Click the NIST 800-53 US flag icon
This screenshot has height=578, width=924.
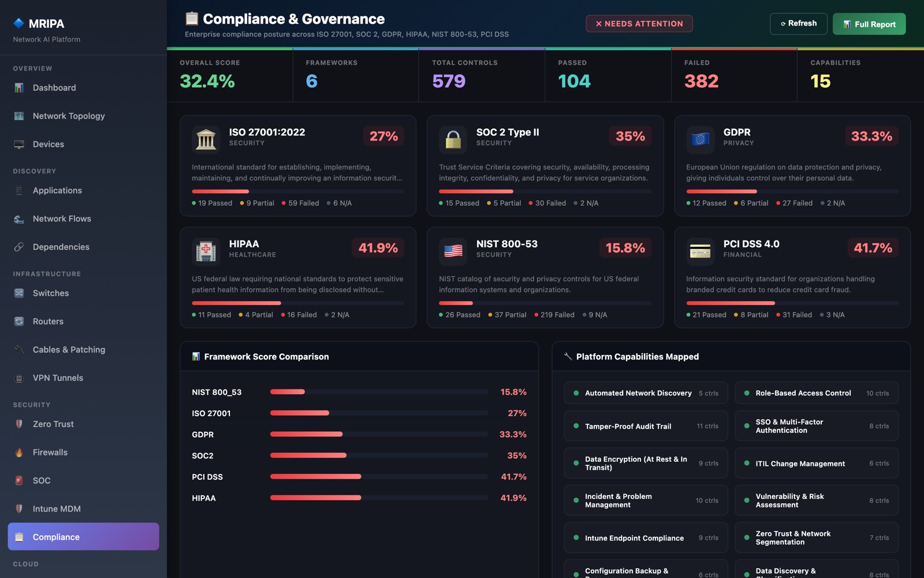453,251
